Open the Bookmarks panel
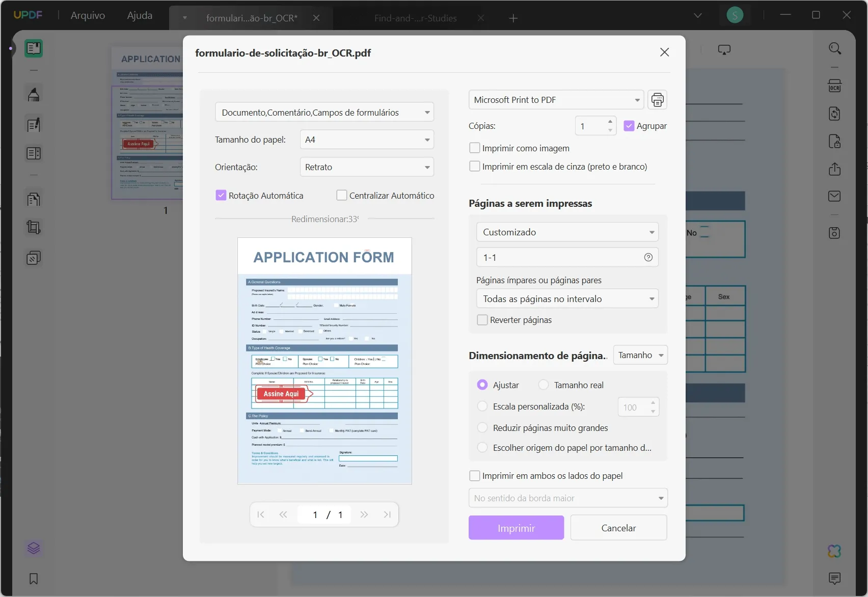The image size is (868, 597). coord(33,579)
